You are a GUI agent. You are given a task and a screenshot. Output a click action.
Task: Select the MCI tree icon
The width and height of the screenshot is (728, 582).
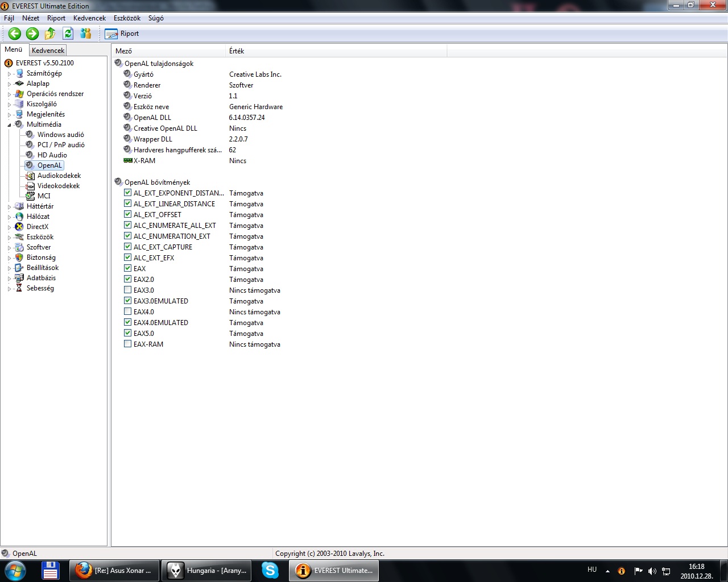(30, 196)
